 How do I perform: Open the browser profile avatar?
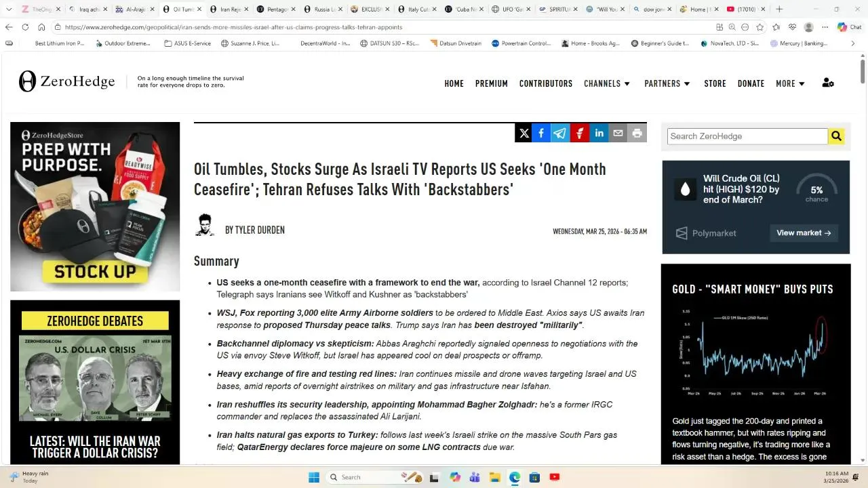808,27
